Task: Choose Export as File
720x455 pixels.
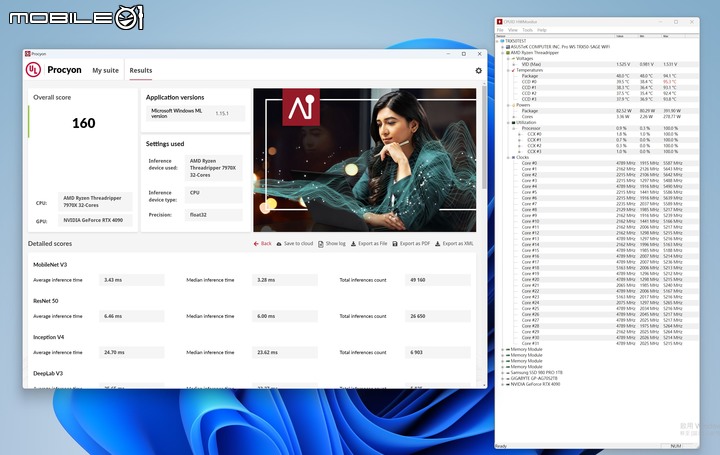Action: click(369, 244)
